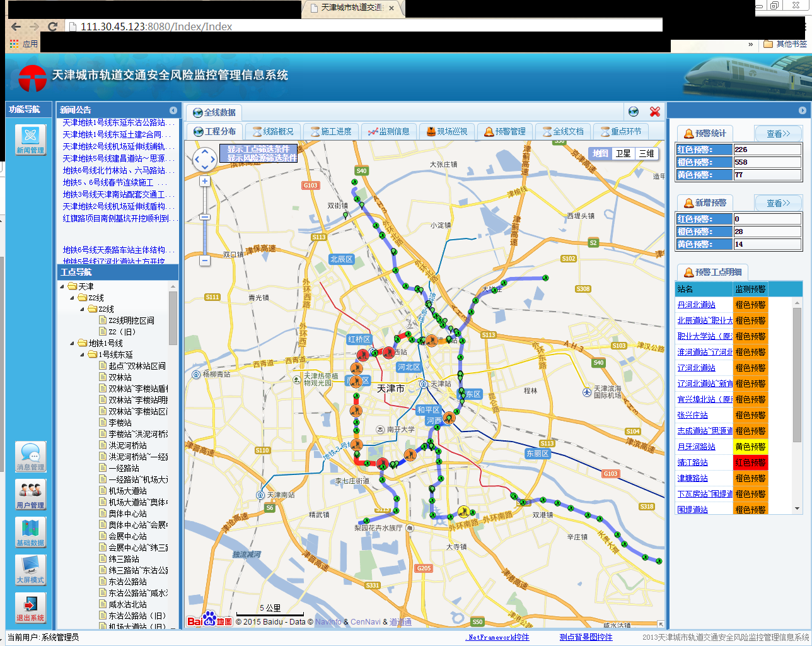Click 显示工点筛选条件 on the map
The image size is (812, 646).
[x=258, y=150]
